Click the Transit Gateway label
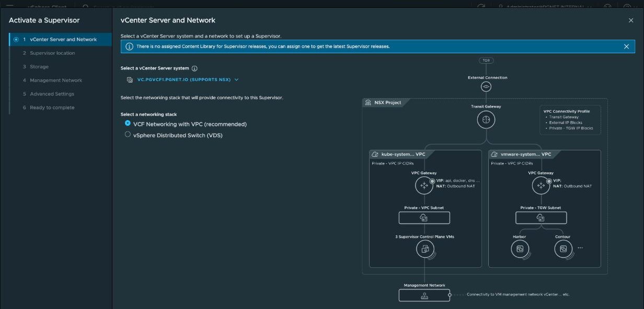644x309 pixels. pyautogui.click(x=486, y=106)
